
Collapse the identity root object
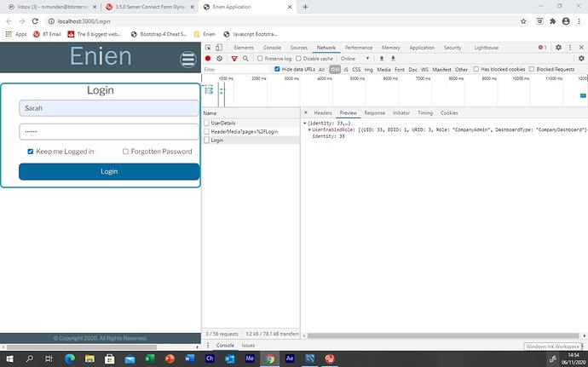[306, 123]
